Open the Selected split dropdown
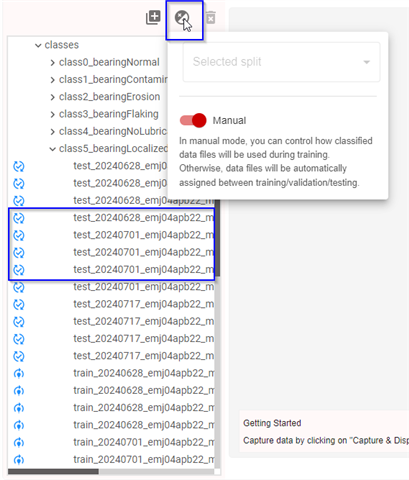409x480 pixels. 281,62
